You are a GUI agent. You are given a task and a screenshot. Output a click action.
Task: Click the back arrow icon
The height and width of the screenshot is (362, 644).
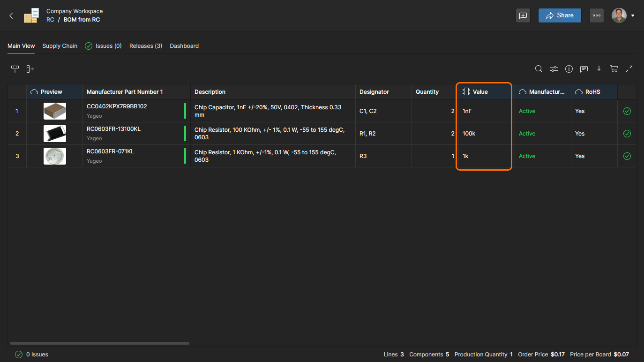pyautogui.click(x=11, y=15)
